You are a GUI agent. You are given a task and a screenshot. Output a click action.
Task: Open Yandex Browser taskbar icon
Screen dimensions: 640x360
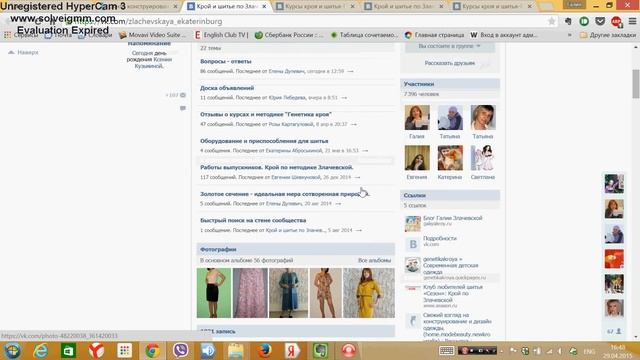tap(96, 351)
